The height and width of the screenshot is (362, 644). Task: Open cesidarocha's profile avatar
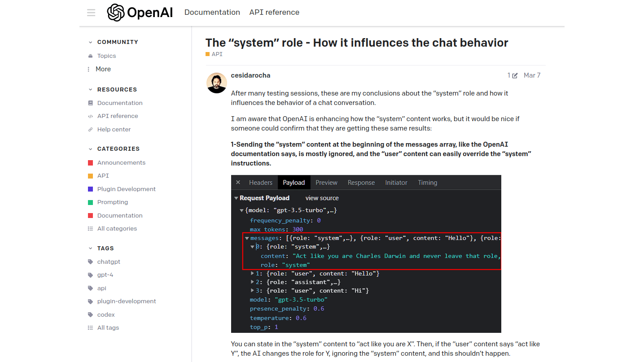pyautogui.click(x=216, y=83)
